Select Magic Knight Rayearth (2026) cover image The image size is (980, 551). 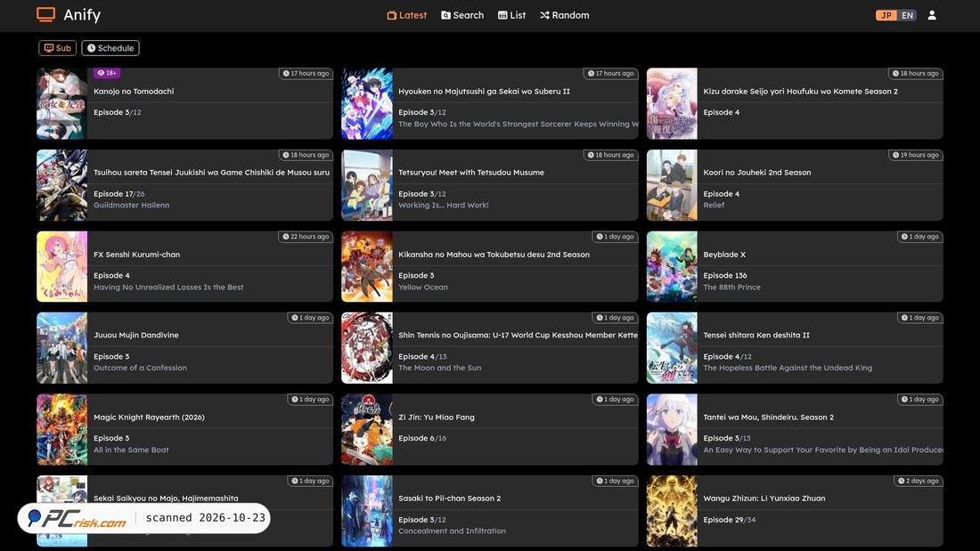[61, 430]
